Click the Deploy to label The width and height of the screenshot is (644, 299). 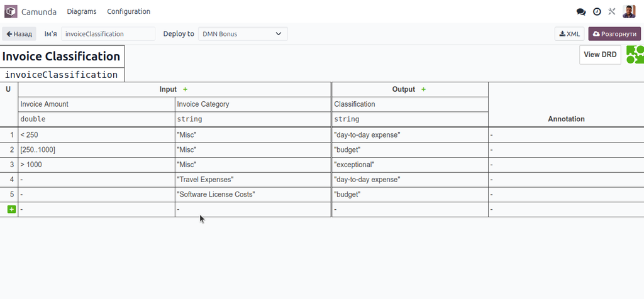pyautogui.click(x=179, y=34)
